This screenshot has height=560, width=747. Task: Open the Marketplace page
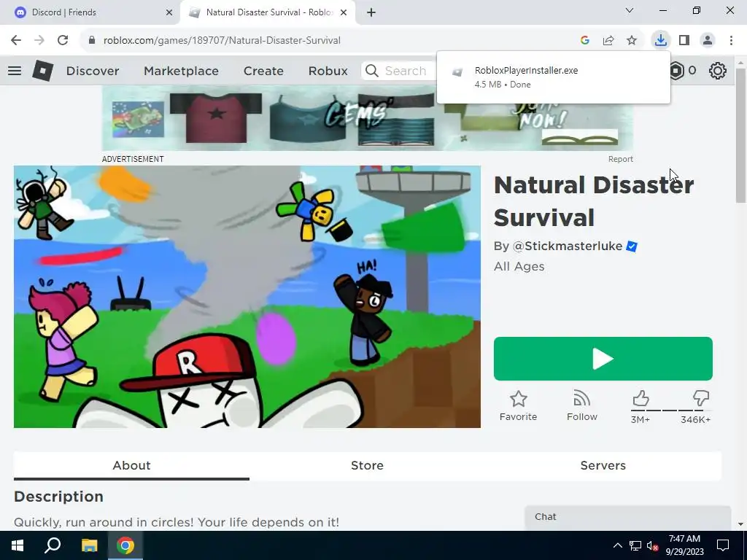[181, 71]
